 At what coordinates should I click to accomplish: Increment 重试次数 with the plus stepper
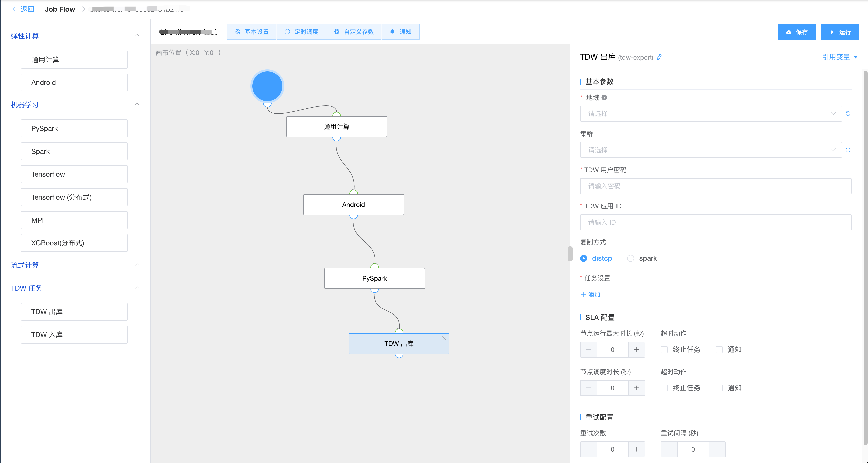pos(637,449)
